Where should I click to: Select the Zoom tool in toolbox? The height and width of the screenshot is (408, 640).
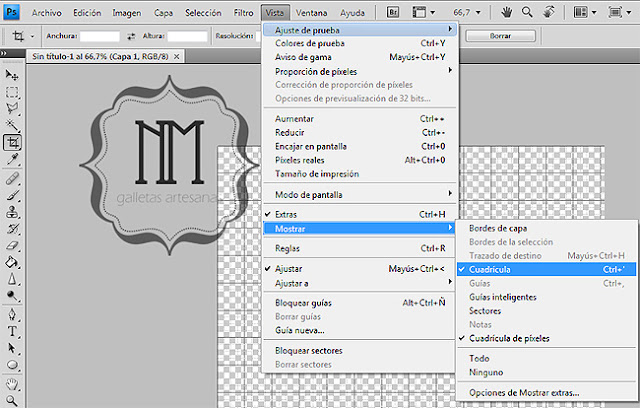[x=12, y=401]
